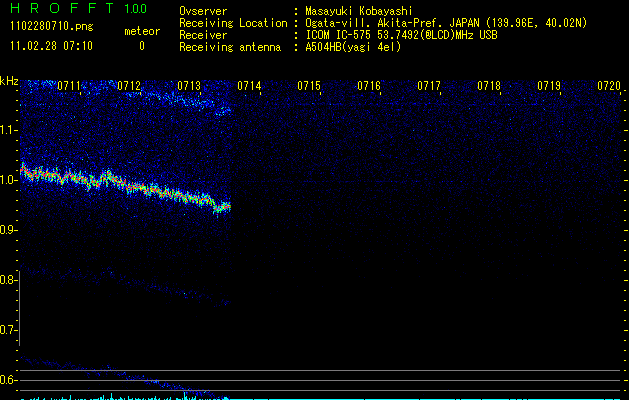Click the Ovserver field label

[203, 11]
